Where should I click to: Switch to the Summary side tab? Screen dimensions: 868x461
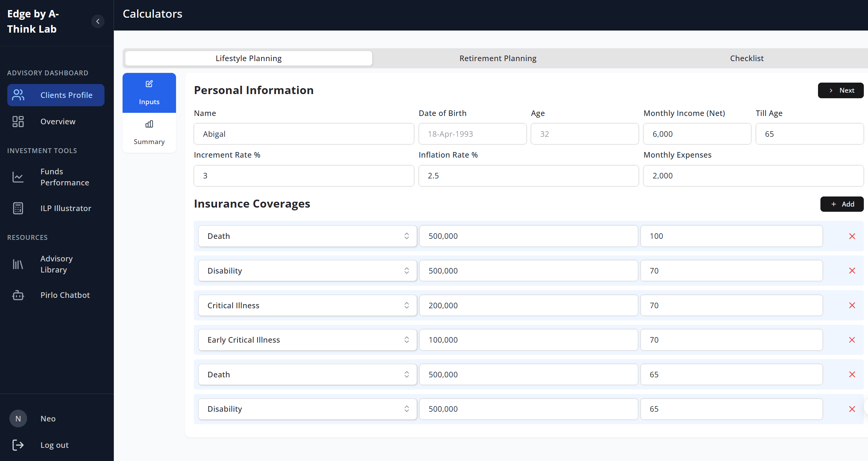[149, 133]
